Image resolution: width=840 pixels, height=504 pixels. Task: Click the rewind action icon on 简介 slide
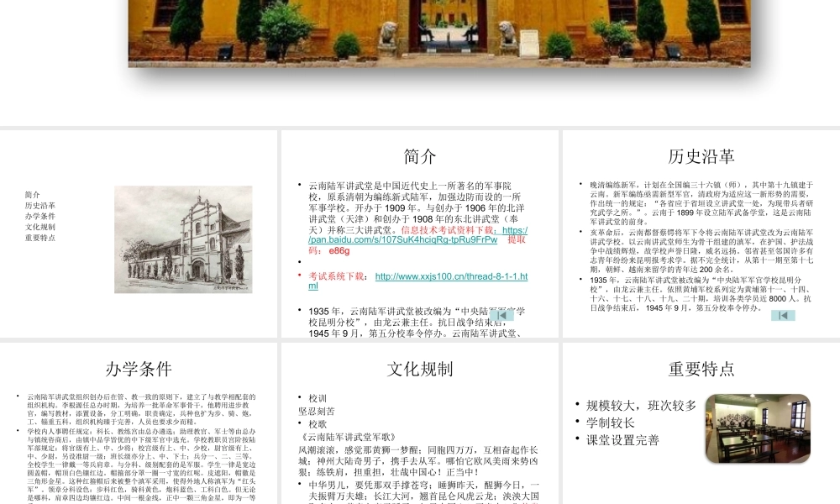tap(502, 315)
